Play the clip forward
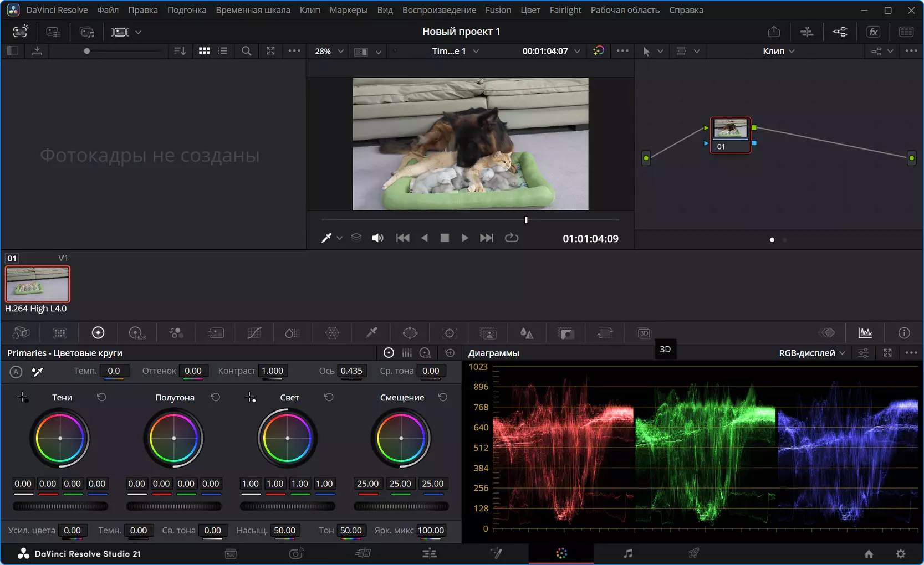Image resolution: width=924 pixels, height=565 pixels. click(464, 238)
